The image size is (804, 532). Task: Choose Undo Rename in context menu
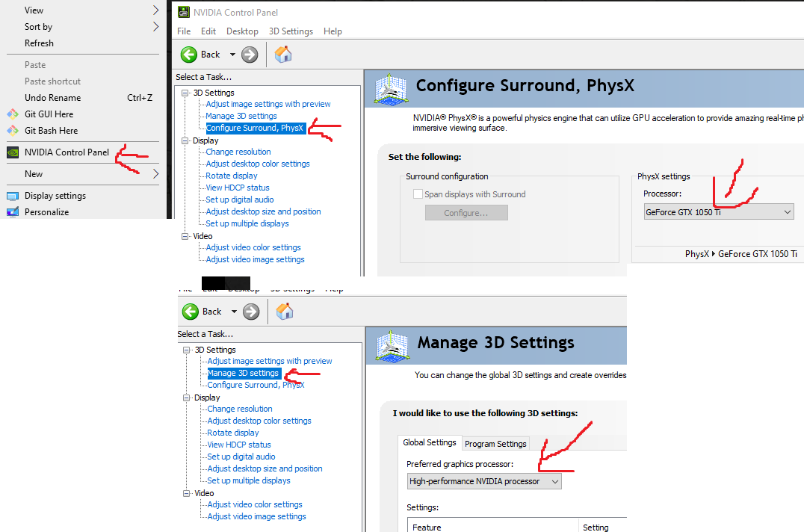(52, 97)
